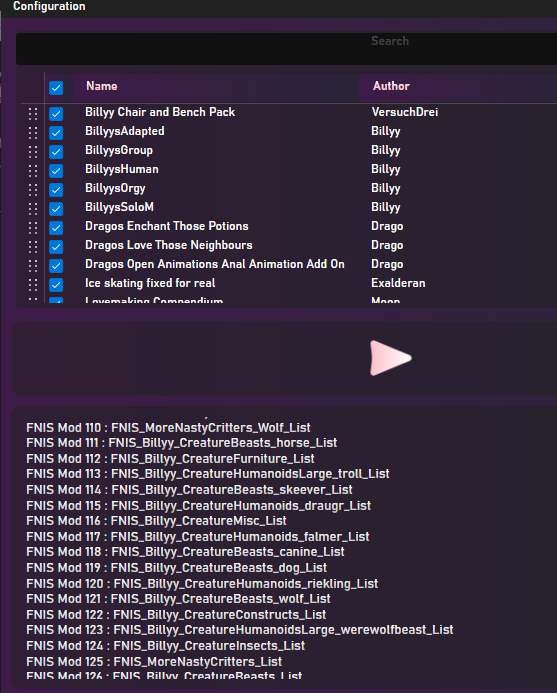Select the Billyy Chair and Bench Pack name

160,112
